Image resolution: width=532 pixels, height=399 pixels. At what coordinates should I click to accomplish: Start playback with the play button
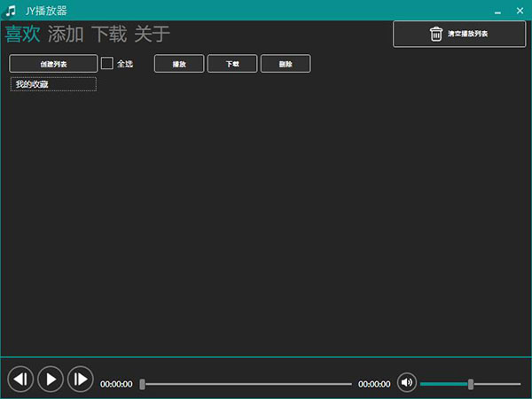pos(51,379)
